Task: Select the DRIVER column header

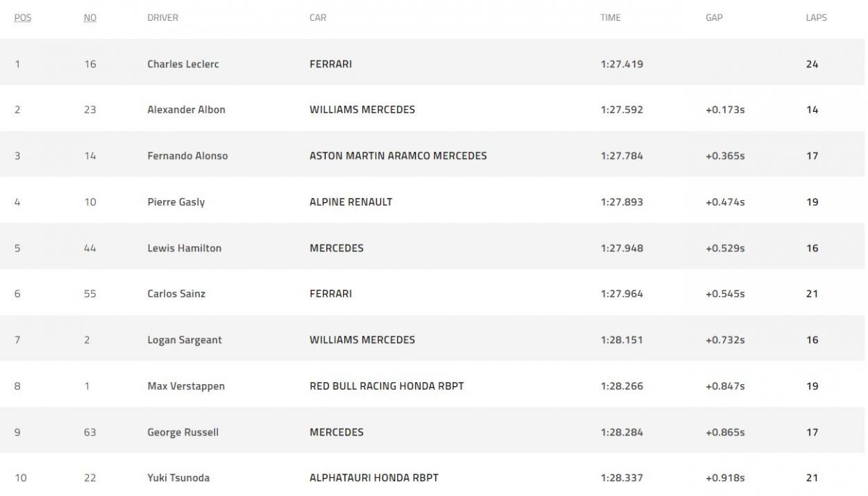Action: coord(162,18)
